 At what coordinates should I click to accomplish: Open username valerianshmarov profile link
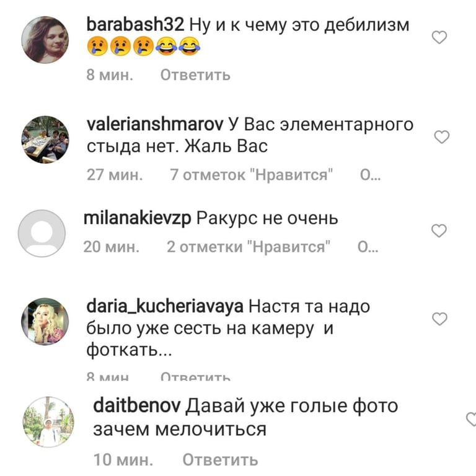(x=155, y=125)
